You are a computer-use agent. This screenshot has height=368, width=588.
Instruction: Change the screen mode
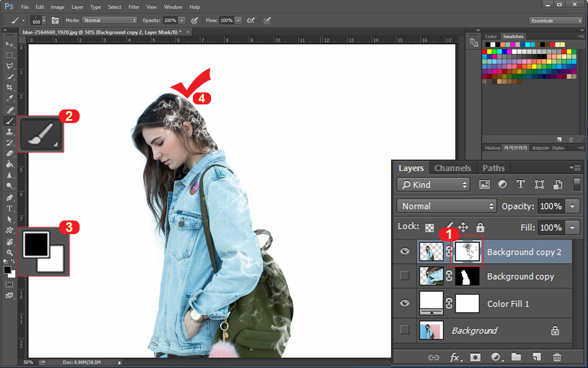click(x=10, y=295)
